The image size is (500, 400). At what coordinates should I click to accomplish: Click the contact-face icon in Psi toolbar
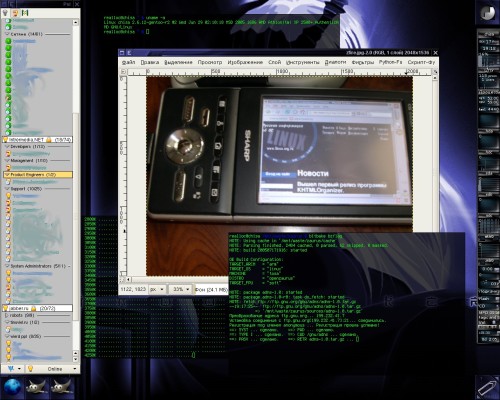(x=15, y=13)
